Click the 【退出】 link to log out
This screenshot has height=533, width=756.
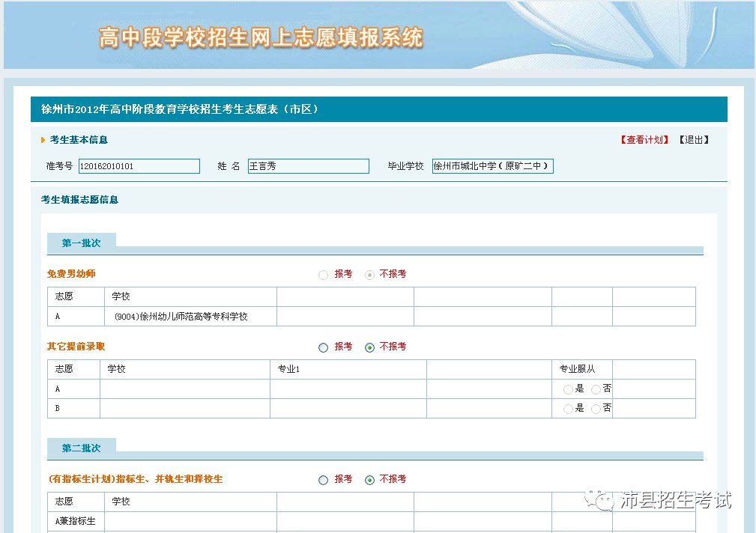click(x=693, y=140)
